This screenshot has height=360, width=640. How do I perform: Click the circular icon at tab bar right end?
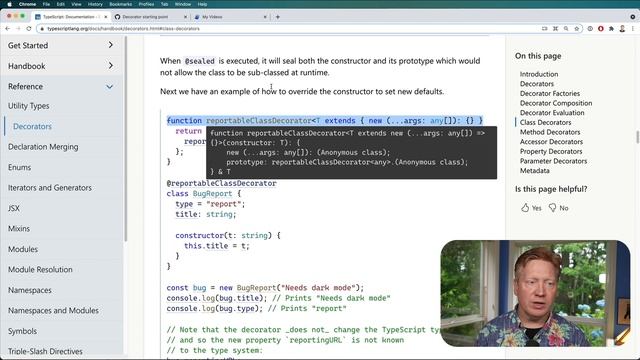[633, 17]
